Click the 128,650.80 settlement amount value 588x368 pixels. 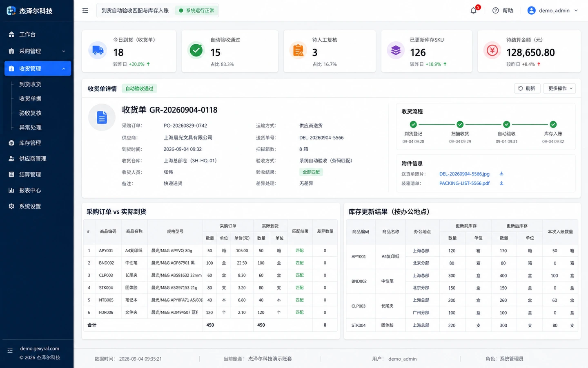pos(530,52)
